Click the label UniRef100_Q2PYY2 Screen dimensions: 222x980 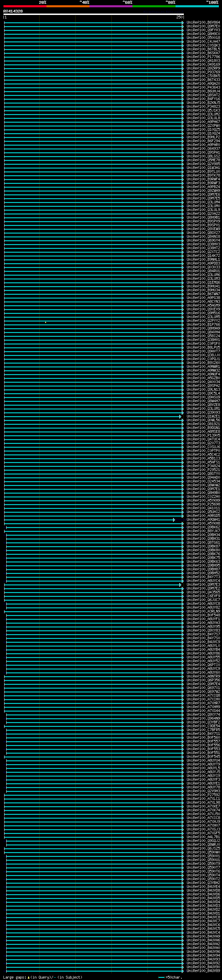[203, 321]
